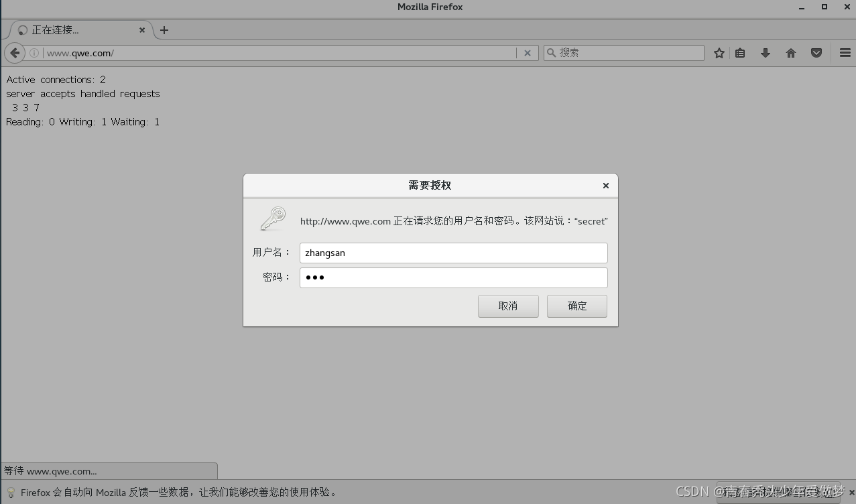Click inside the password input field
The width and height of the screenshot is (856, 504).
point(453,277)
